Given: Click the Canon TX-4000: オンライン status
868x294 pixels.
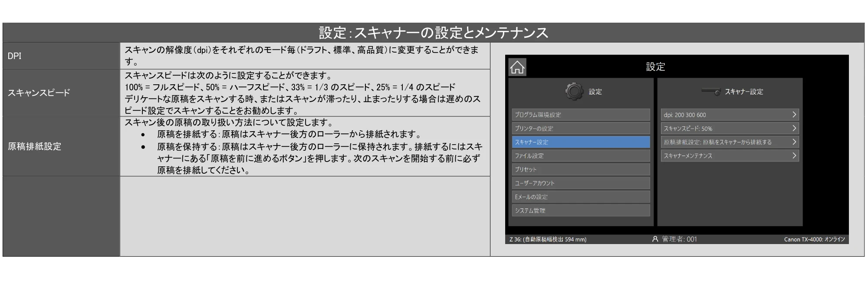Looking at the screenshot, I should pyautogui.click(x=815, y=239).
